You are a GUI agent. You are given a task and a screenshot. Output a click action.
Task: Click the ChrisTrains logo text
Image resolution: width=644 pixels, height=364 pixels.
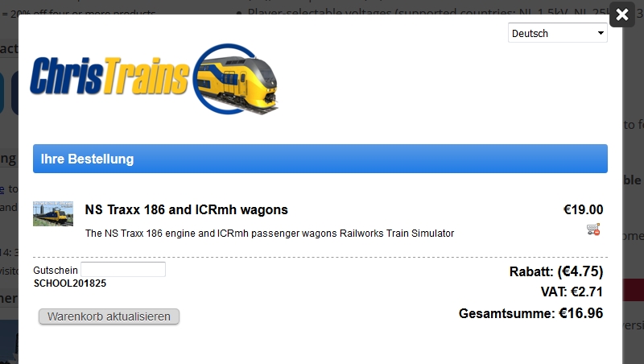(109, 77)
